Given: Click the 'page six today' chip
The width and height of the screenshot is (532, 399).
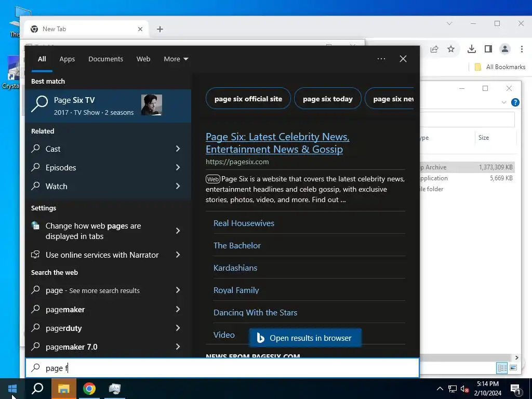Looking at the screenshot, I should pyautogui.click(x=327, y=99).
